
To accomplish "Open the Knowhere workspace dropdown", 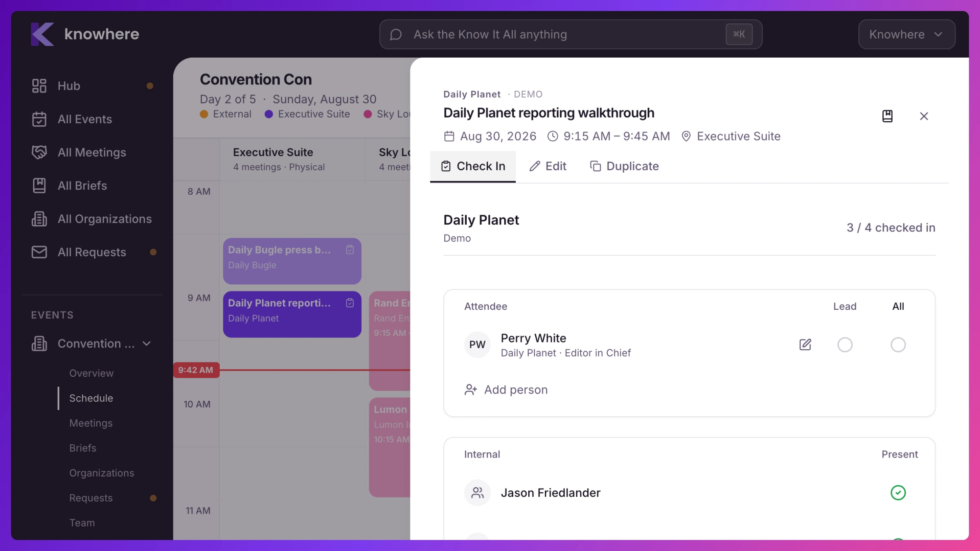I will (x=906, y=34).
